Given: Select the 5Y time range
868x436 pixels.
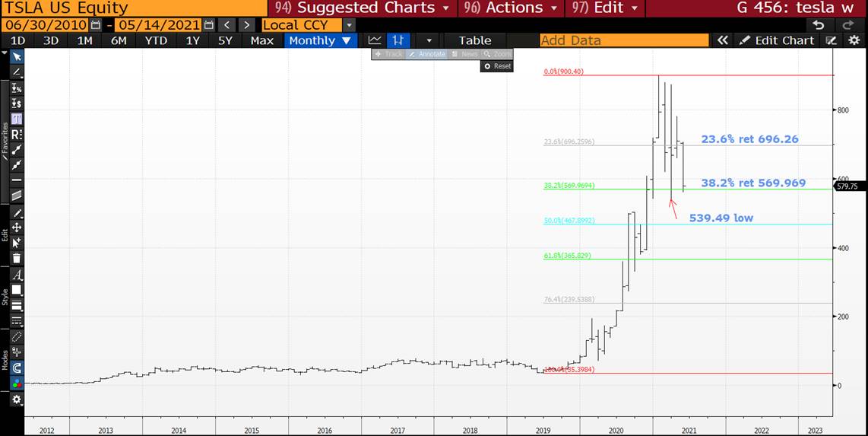Looking at the screenshot, I should coord(225,40).
